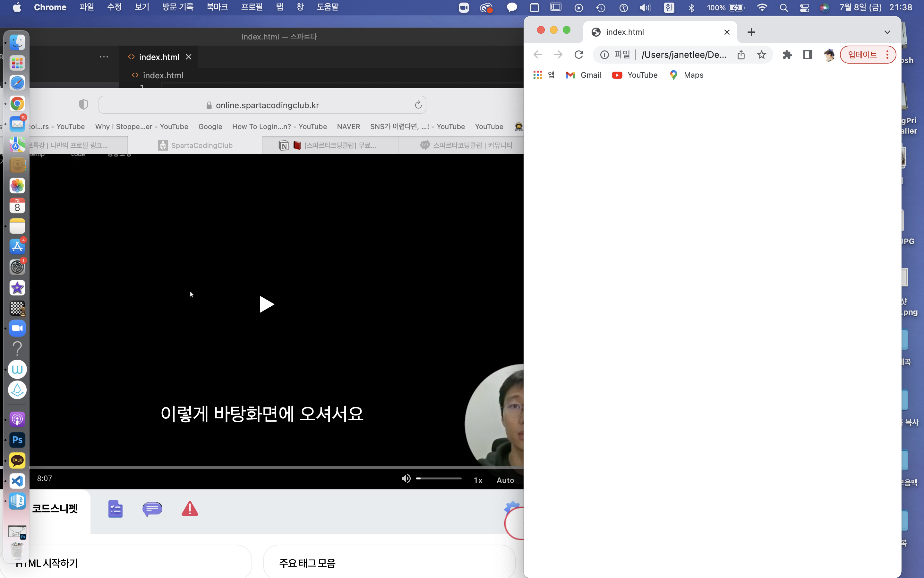
Task: Open Wi-Fi status in menu bar
Action: pyautogui.click(x=762, y=8)
